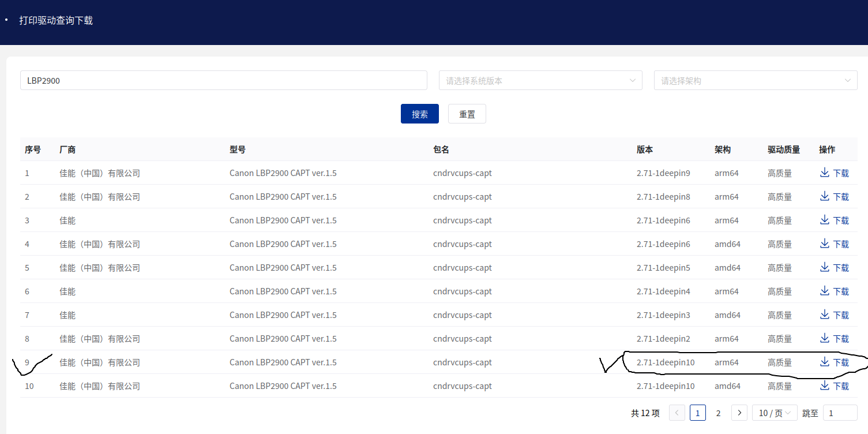Click the 驱动质量 column header

(x=784, y=149)
